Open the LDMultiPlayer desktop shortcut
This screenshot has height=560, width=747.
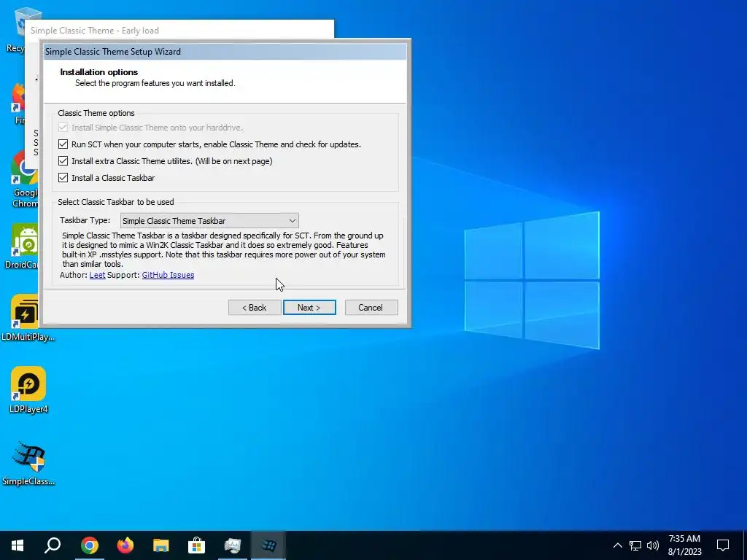click(x=28, y=318)
